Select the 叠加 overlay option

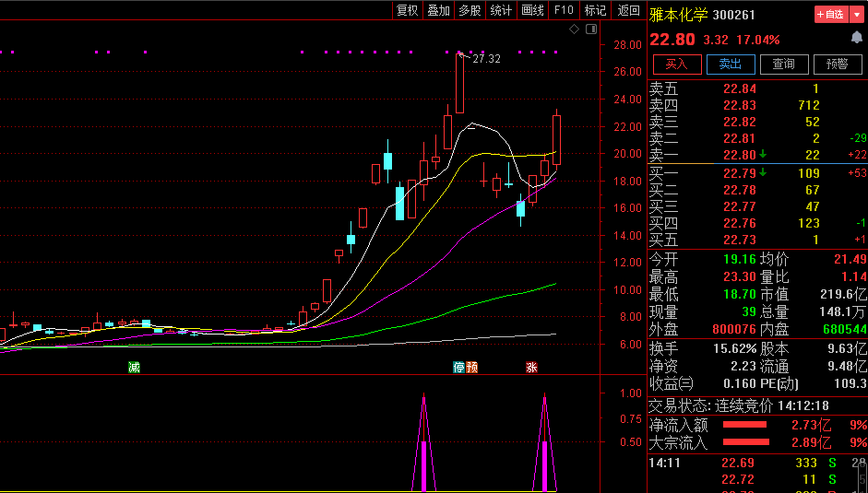(x=439, y=10)
